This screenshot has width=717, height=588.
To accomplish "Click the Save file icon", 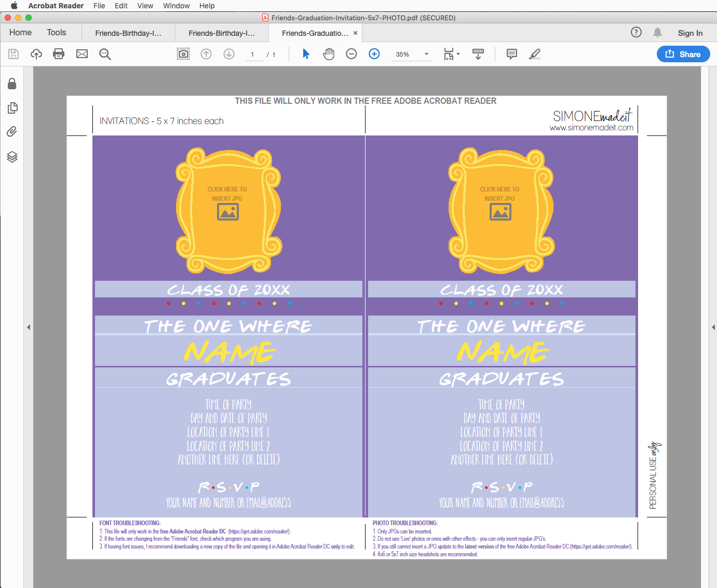I will point(13,54).
